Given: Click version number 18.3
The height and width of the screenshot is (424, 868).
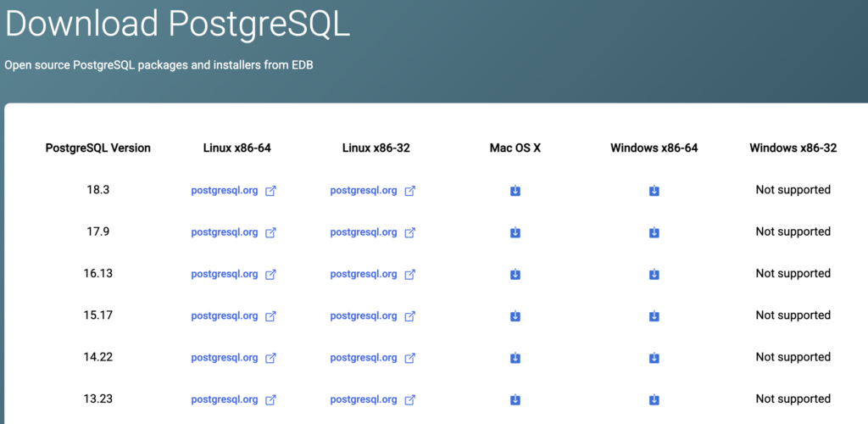Looking at the screenshot, I should click(98, 190).
